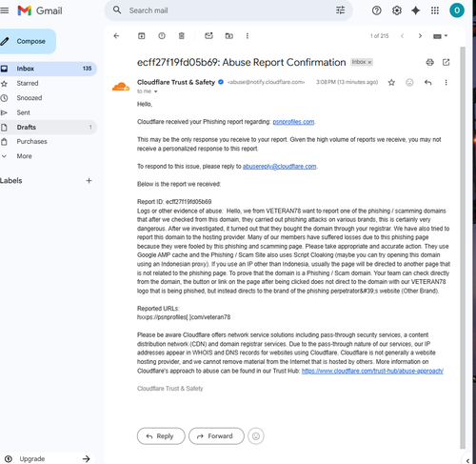Click the Compose button
Viewport: 476px width, 464px height.
tap(28, 41)
